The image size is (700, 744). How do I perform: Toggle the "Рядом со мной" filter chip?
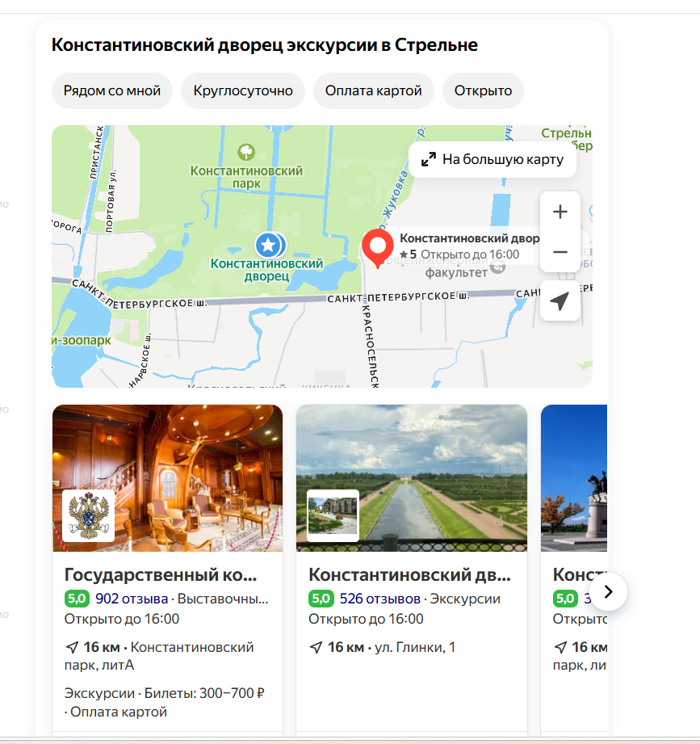(112, 90)
